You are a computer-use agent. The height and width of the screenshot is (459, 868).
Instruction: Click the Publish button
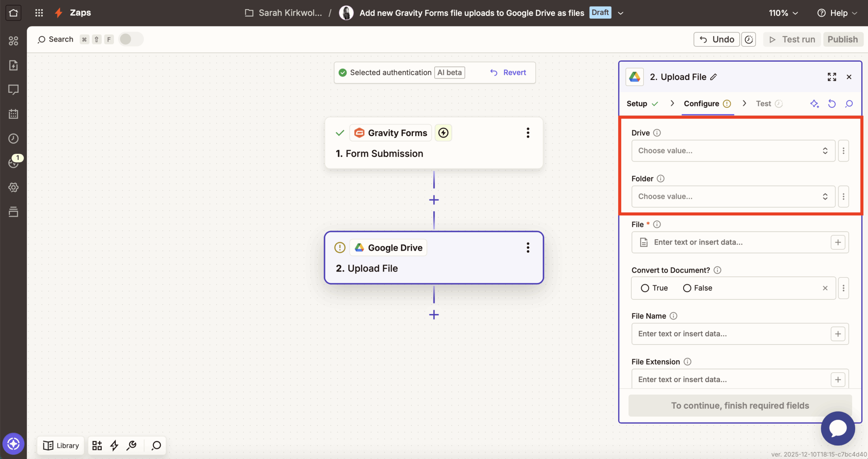[x=843, y=39]
